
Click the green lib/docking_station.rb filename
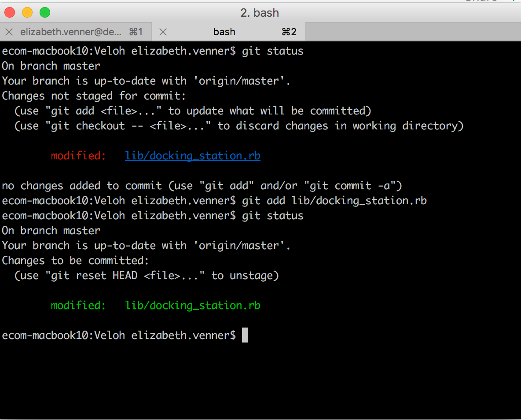[192, 305]
